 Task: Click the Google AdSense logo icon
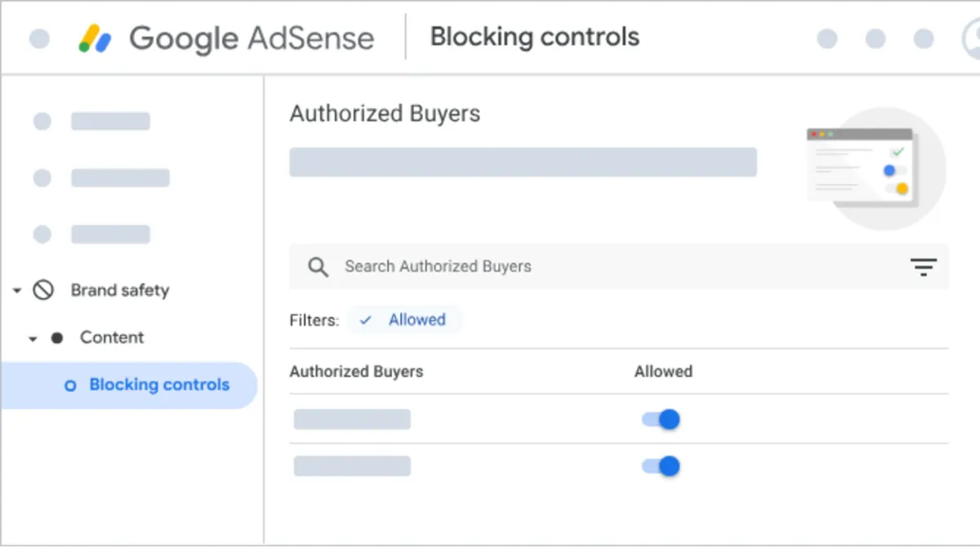[x=97, y=37]
